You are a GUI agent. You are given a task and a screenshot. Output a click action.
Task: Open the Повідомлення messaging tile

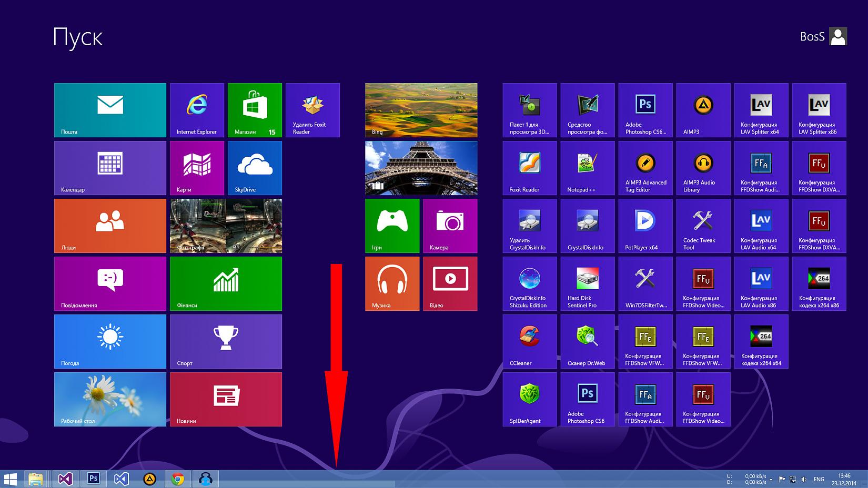click(110, 283)
